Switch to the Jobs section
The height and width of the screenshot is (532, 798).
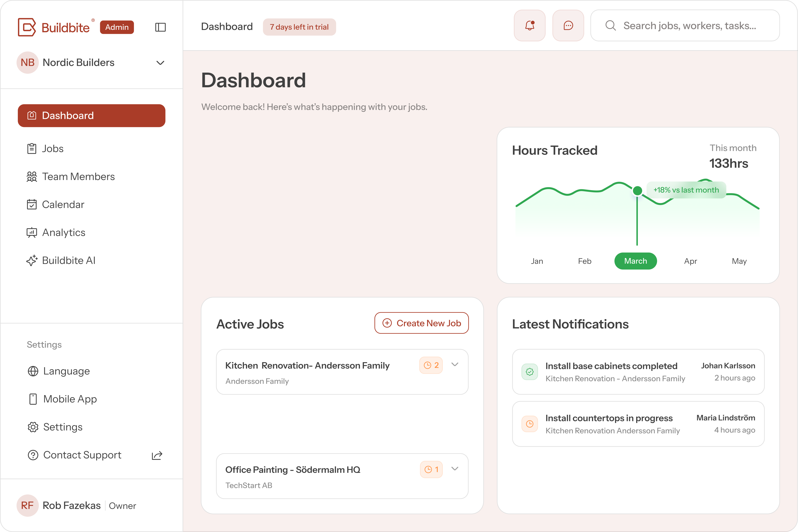coord(53,148)
